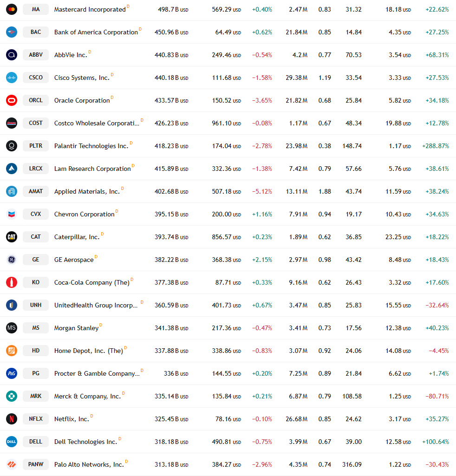The height and width of the screenshot is (476, 456).
Task: Click Mastercard market cap 498.7 B USD
Action: coord(173,10)
